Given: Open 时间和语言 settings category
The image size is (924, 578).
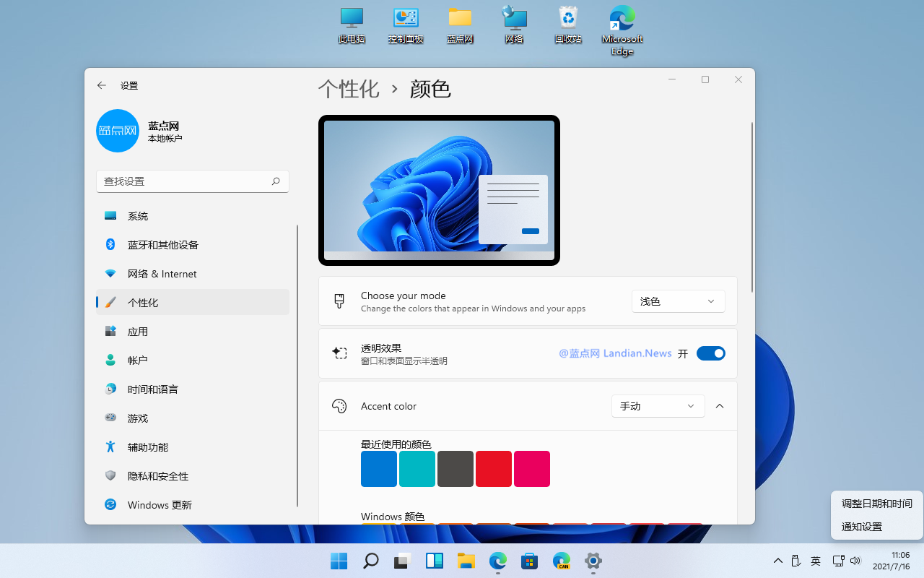Looking at the screenshot, I should pos(193,389).
